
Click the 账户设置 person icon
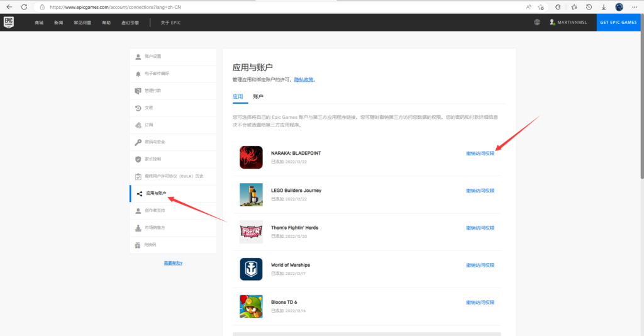[138, 57]
